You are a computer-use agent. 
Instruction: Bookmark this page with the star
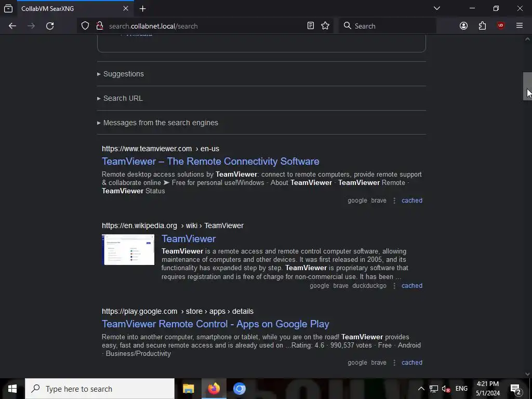tap(325, 26)
